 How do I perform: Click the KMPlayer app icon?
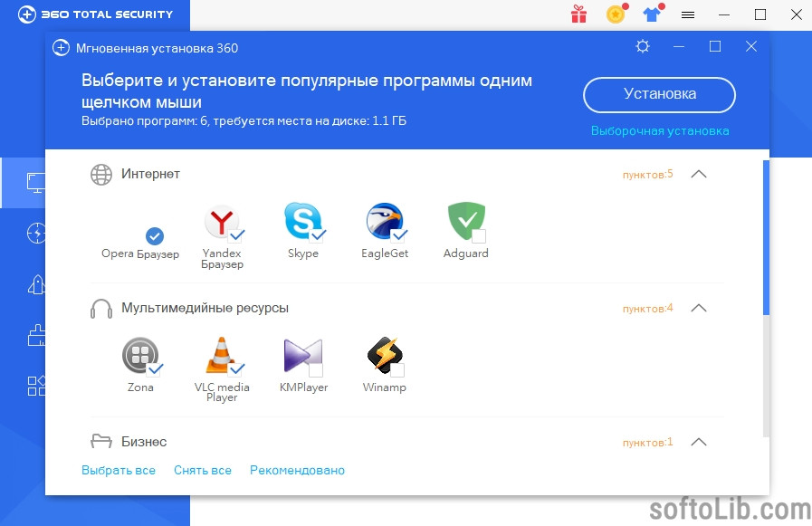point(303,355)
